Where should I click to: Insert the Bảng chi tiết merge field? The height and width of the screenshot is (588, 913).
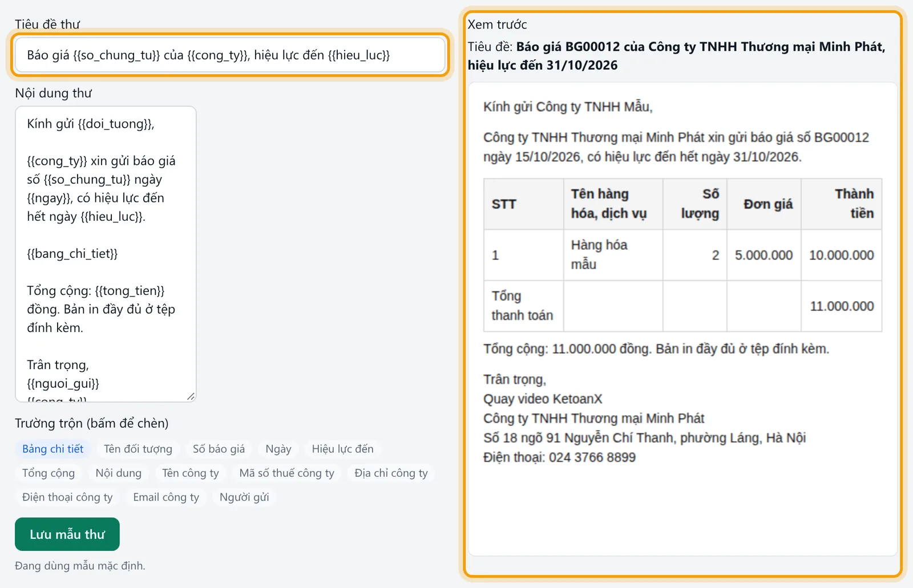pos(52,449)
